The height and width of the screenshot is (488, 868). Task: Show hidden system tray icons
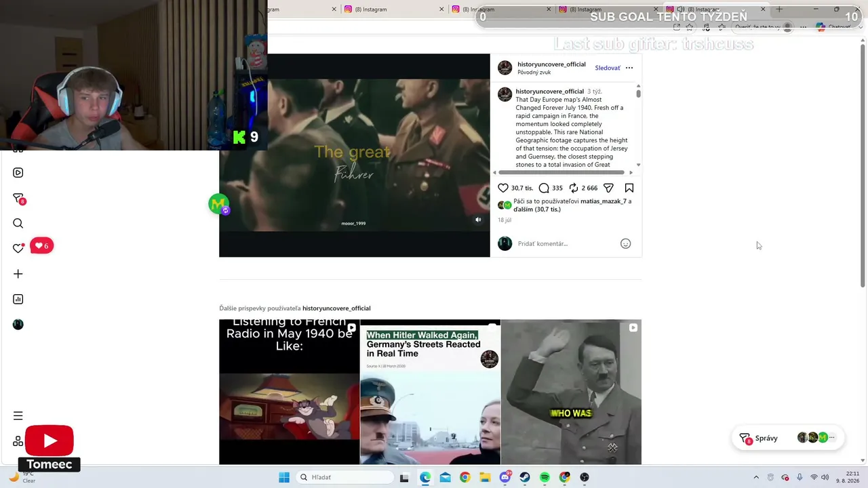click(756, 477)
